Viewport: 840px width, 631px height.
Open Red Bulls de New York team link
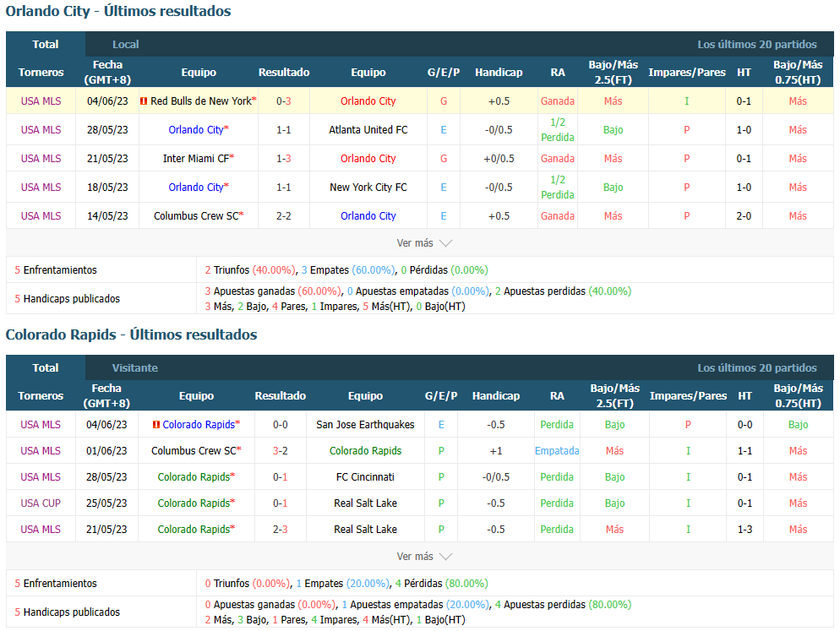click(201, 101)
